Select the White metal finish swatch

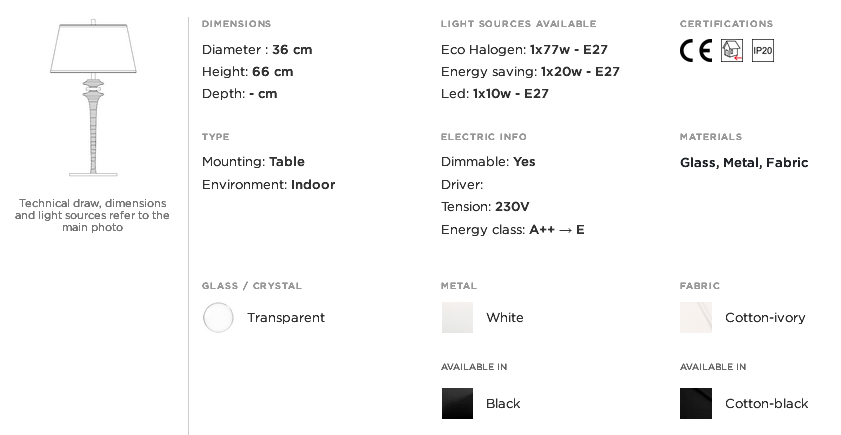click(458, 318)
